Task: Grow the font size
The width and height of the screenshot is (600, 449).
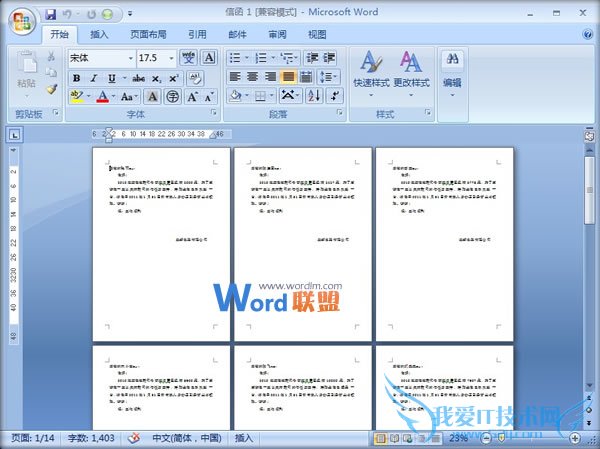Action: point(192,96)
